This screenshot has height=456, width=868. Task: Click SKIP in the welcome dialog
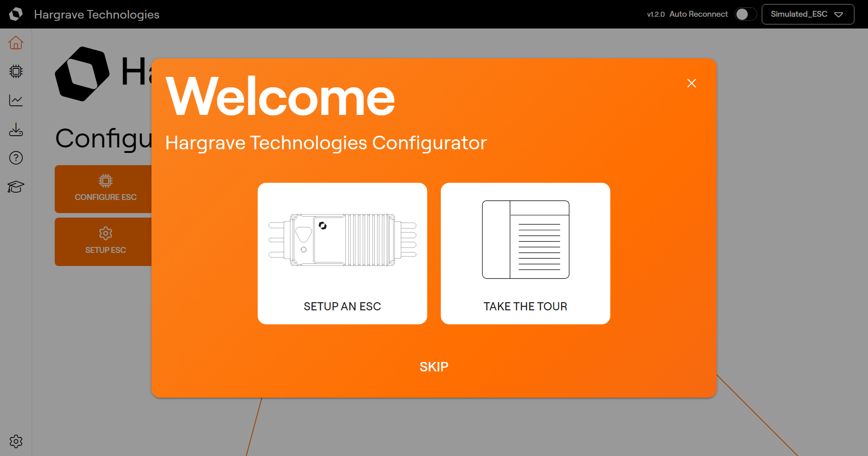click(434, 366)
